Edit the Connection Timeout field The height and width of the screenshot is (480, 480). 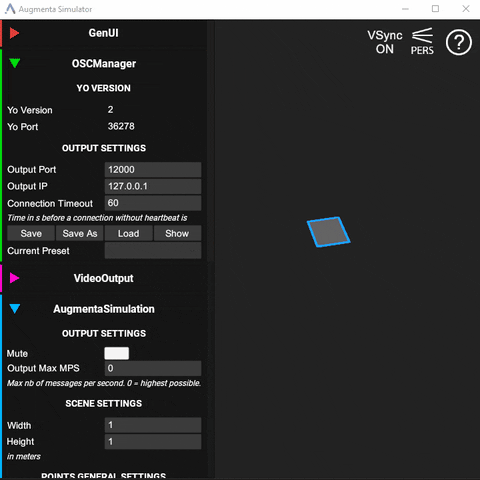tap(153, 203)
